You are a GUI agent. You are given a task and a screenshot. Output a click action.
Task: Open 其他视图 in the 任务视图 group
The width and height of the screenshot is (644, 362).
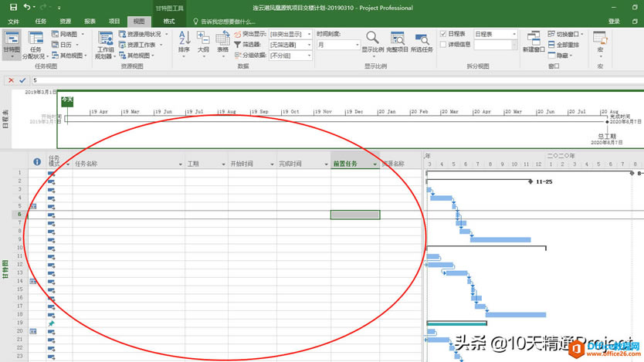click(69, 56)
